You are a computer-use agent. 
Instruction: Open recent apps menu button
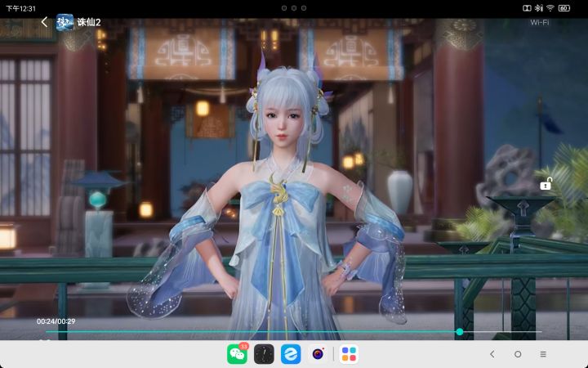pyautogui.click(x=543, y=354)
